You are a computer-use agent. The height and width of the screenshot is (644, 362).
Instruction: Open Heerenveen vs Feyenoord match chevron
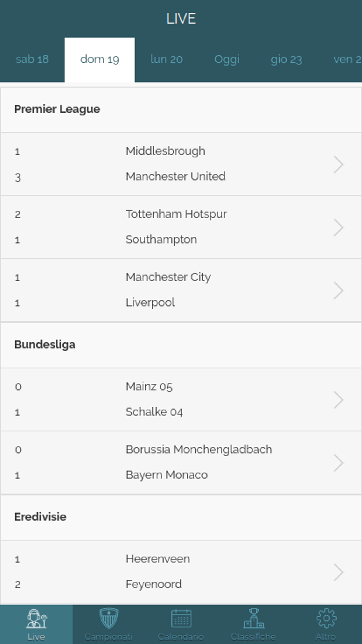338,572
